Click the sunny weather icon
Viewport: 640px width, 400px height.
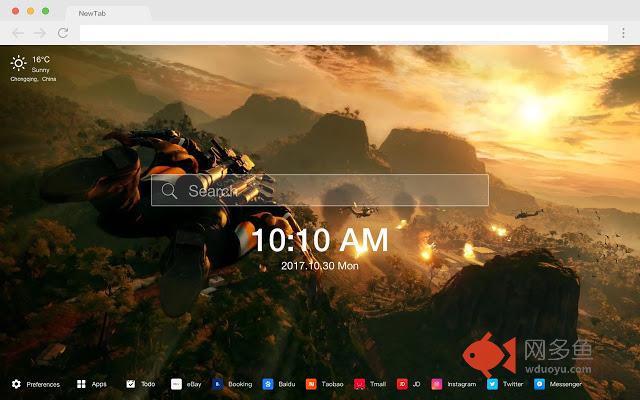click(18, 63)
